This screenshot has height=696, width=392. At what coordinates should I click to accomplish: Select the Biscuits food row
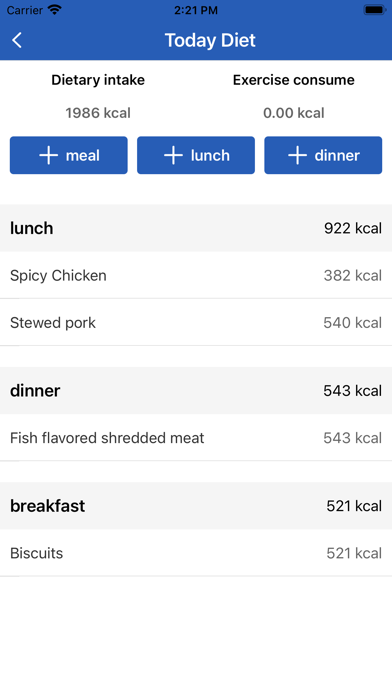pos(196,553)
